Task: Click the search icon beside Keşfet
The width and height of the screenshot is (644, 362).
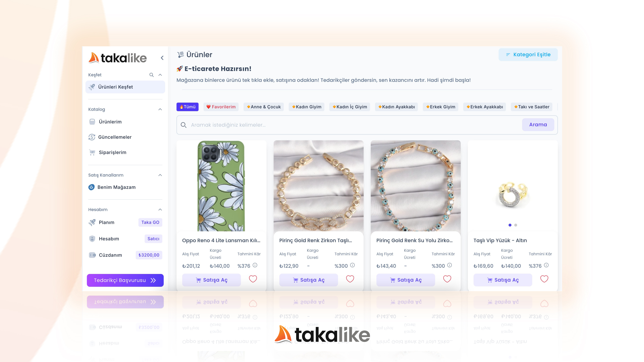Action: point(152,75)
